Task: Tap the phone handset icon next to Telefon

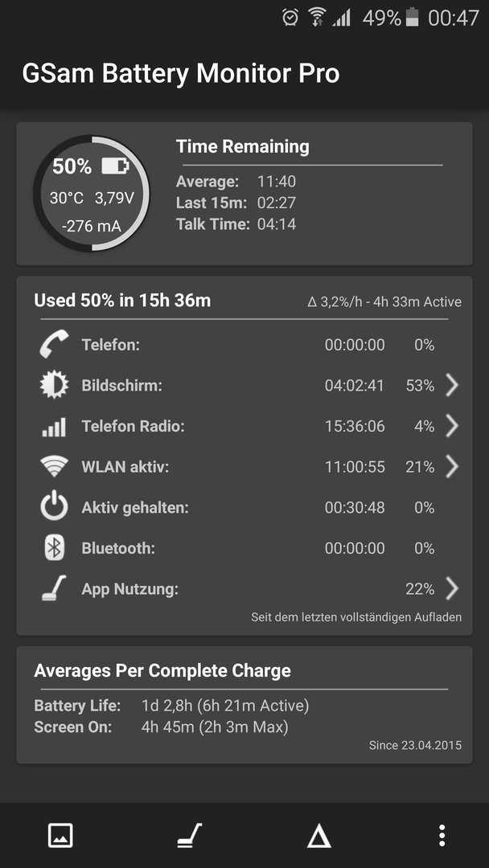Action: 54,344
